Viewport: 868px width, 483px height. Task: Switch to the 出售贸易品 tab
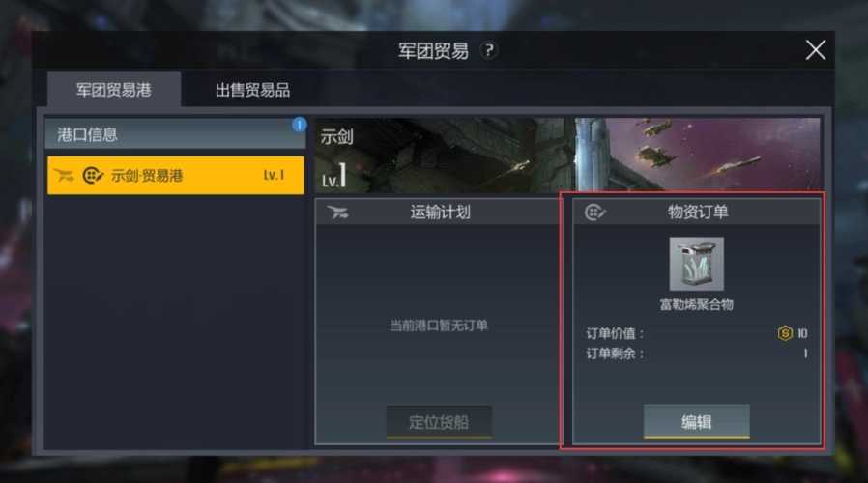(x=252, y=90)
